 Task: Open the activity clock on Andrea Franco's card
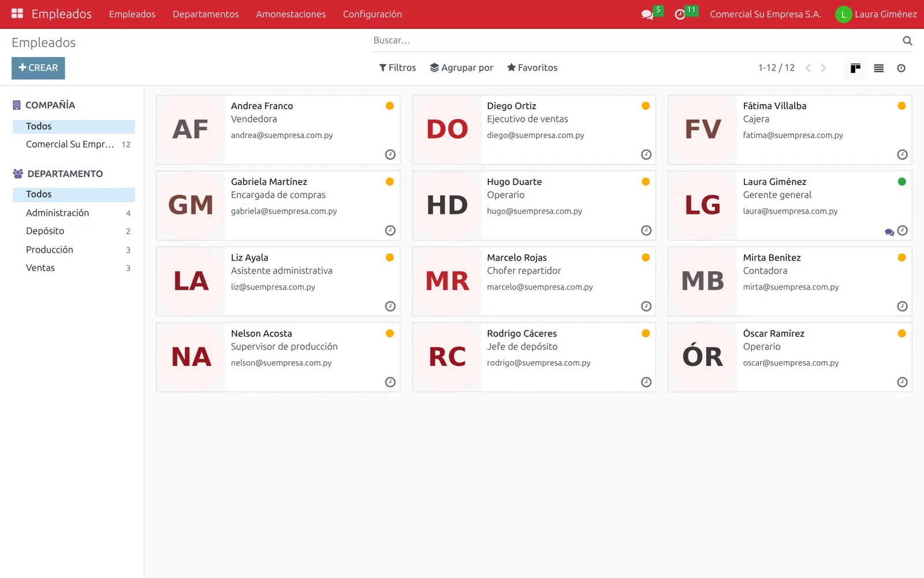(390, 154)
